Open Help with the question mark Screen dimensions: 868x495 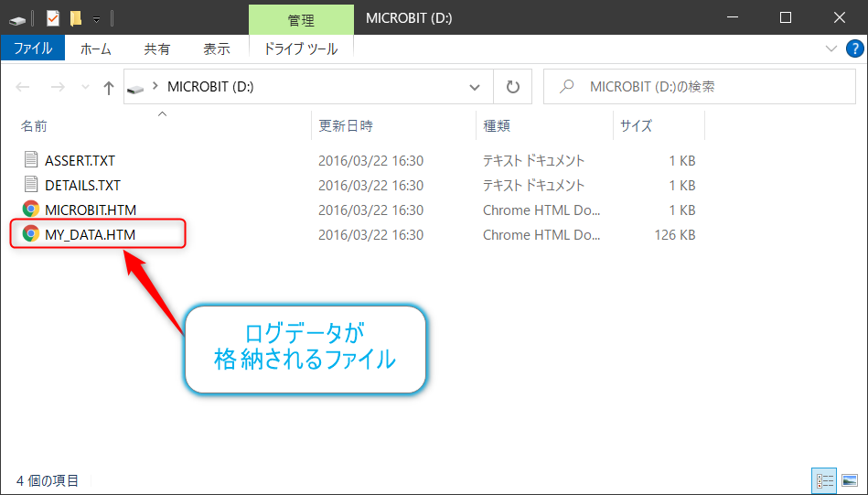pos(854,48)
